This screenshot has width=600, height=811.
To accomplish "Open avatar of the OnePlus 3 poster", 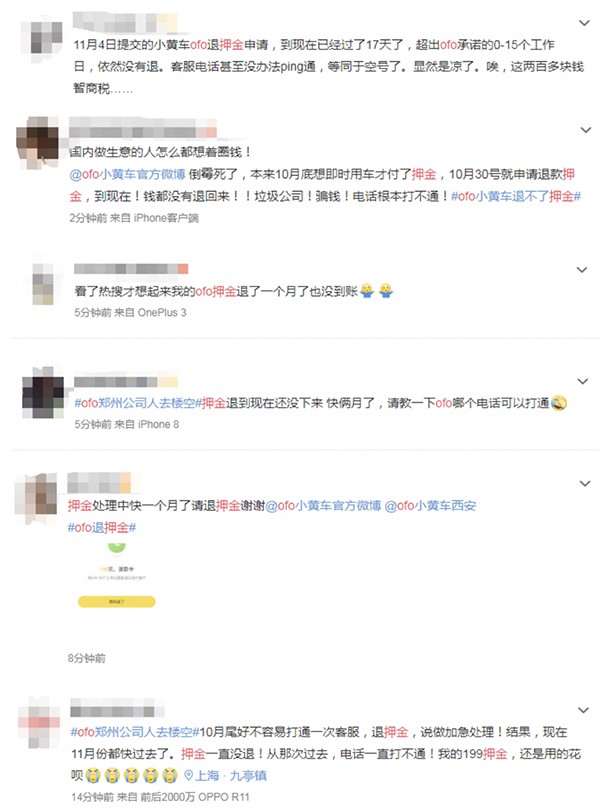I will tap(43, 283).
